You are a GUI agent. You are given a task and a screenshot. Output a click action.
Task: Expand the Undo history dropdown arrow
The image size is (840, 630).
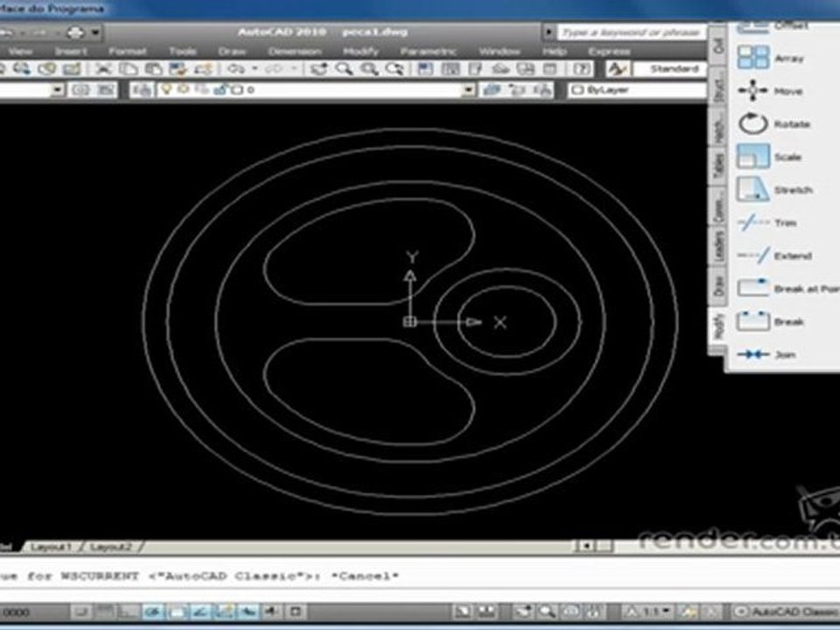point(255,69)
